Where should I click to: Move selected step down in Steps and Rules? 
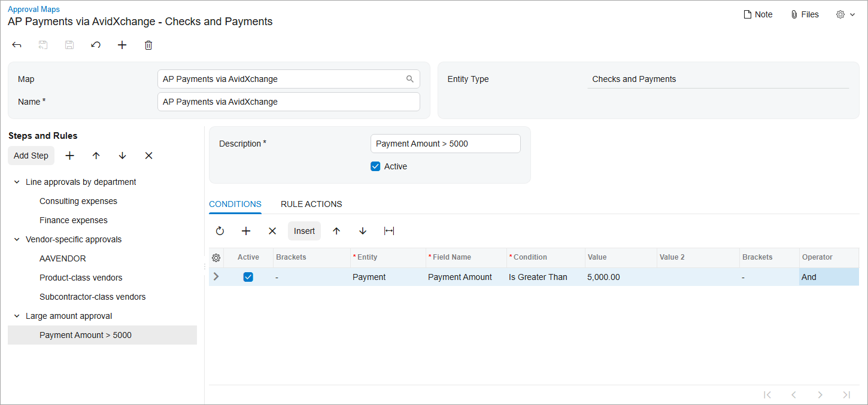(123, 156)
